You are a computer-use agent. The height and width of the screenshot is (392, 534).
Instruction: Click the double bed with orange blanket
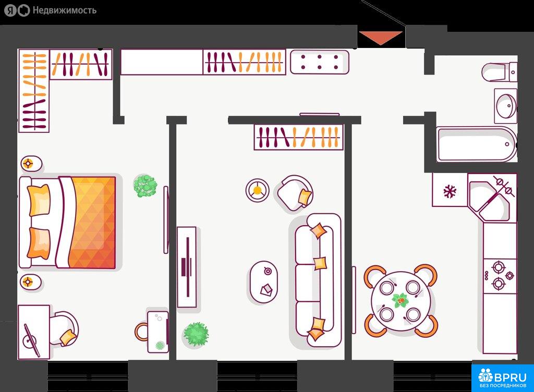[x=68, y=222]
